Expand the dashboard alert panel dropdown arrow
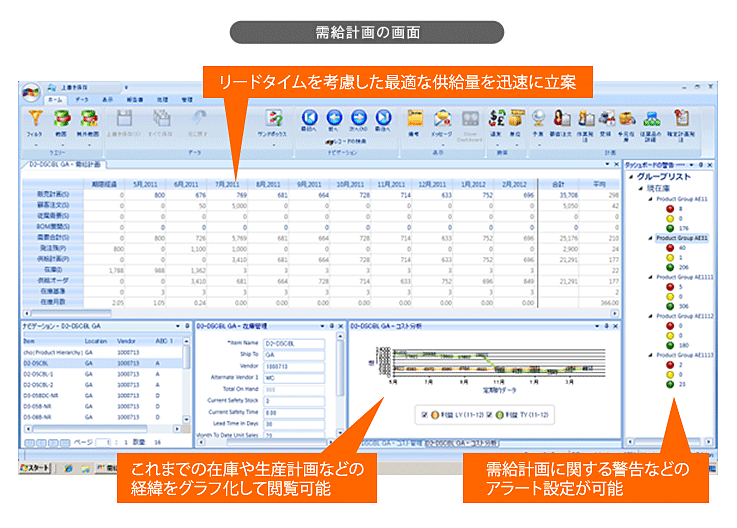The width and height of the screenshot is (737, 528). (691, 163)
